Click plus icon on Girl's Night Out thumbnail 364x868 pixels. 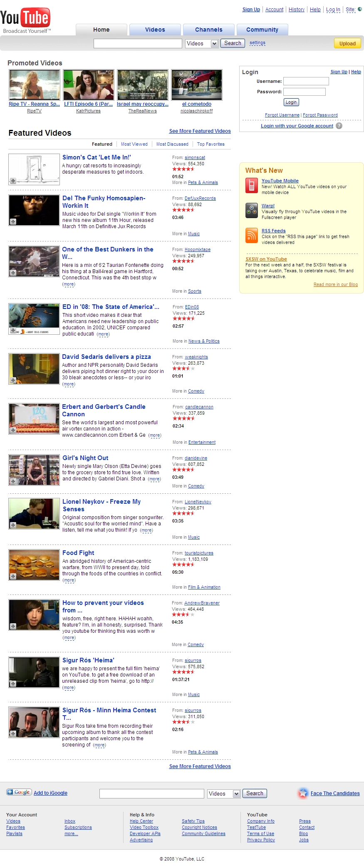(x=13, y=481)
